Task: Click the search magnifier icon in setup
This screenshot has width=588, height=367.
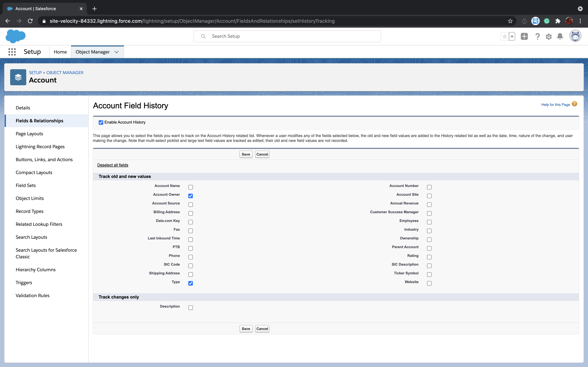Action: click(x=204, y=36)
